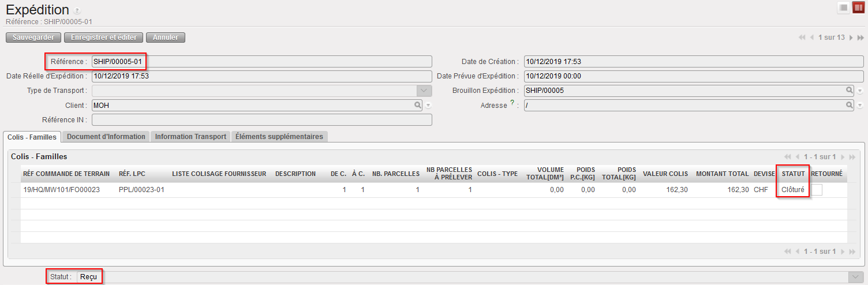Open shortcut arrow beside Client field
Image resolution: width=868 pixels, height=285 pixels.
(x=428, y=106)
